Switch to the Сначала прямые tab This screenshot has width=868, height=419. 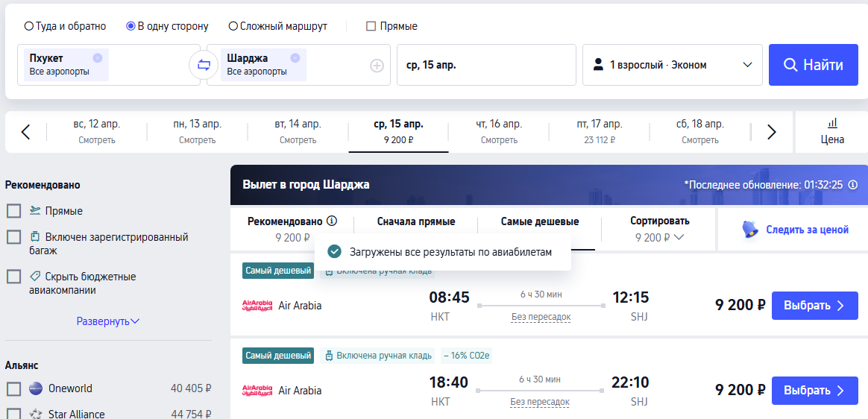416,221
